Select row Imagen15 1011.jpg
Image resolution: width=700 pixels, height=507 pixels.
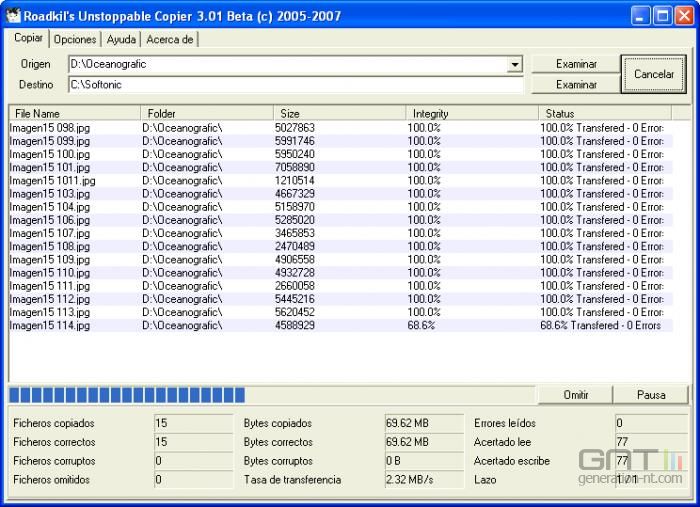pyautogui.click(x=341, y=181)
